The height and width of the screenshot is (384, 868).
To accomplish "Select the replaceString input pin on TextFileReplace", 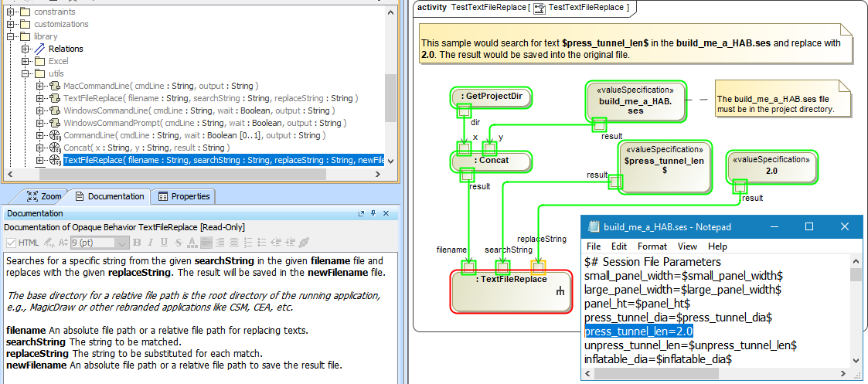I will click(x=536, y=267).
